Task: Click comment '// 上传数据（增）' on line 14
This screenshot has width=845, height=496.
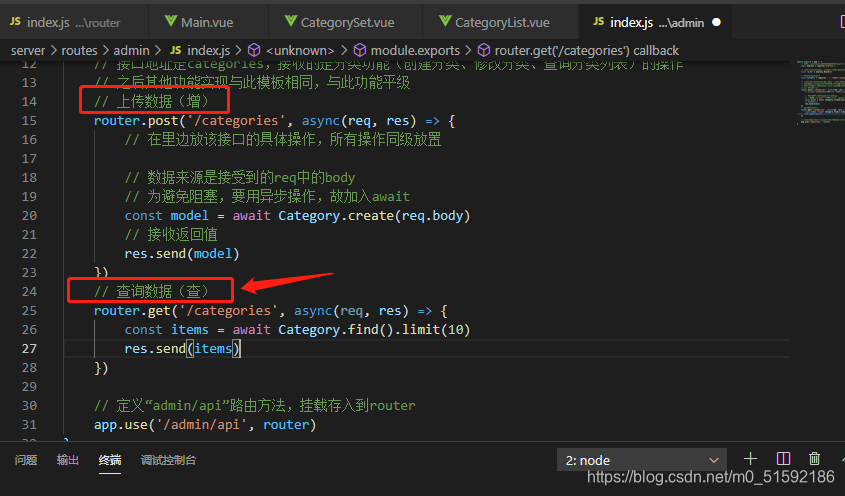Action: pyautogui.click(x=151, y=101)
